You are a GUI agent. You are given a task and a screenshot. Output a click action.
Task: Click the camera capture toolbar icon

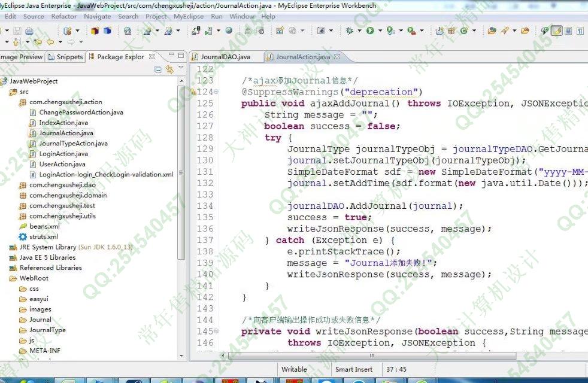[x=321, y=31]
